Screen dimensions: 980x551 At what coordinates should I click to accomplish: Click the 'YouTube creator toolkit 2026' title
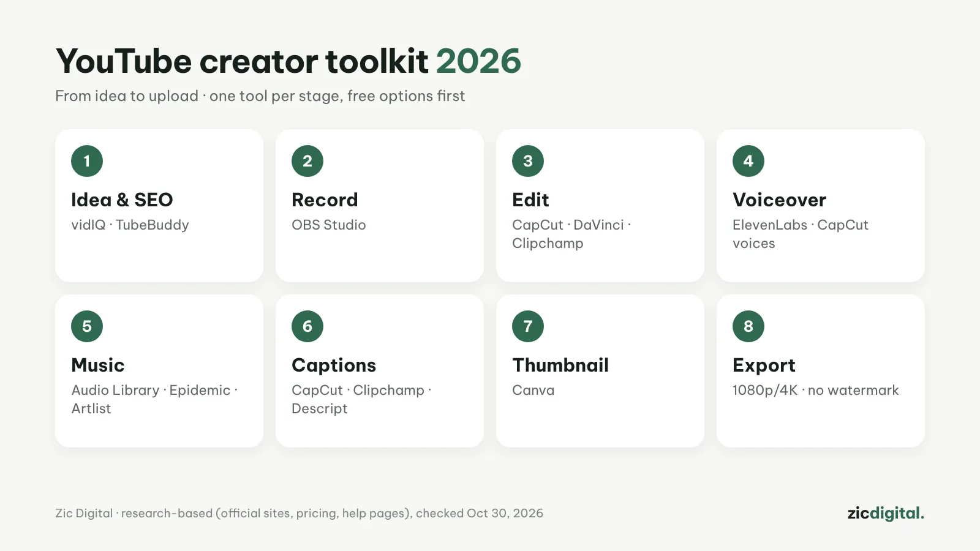(288, 61)
